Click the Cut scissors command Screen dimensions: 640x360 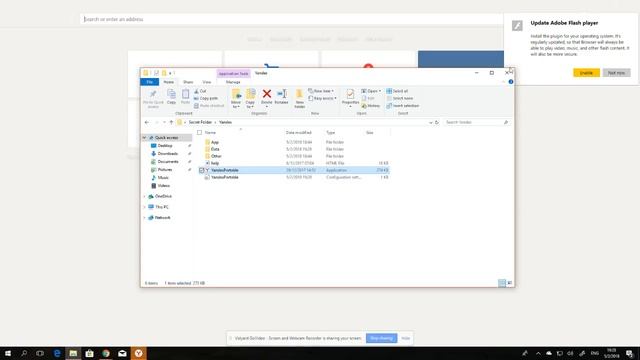[x=200, y=91]
